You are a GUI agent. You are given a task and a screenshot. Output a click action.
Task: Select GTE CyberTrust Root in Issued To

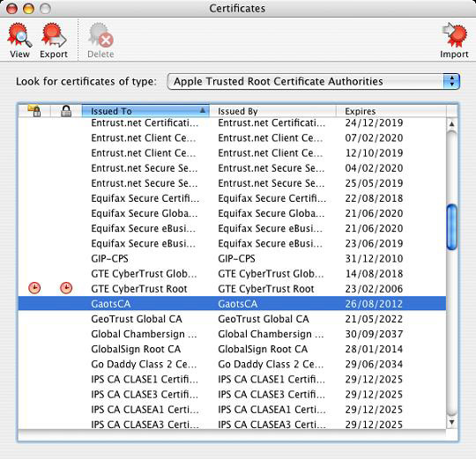tap(139, 289)
